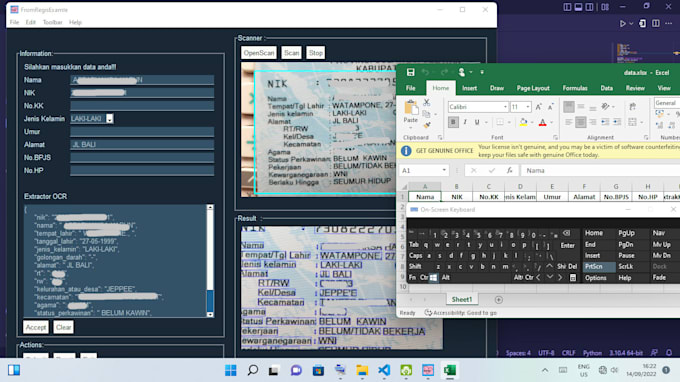
Task: Apply the red Font Color swatch
Action: pos(543,123)
